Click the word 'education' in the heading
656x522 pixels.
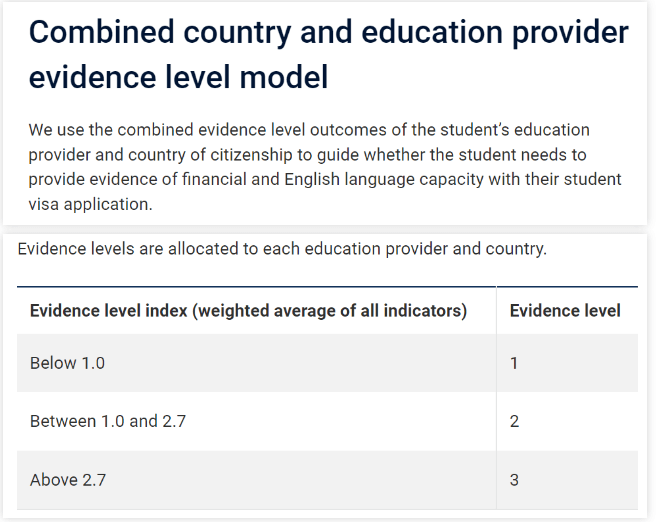[432, 33]
